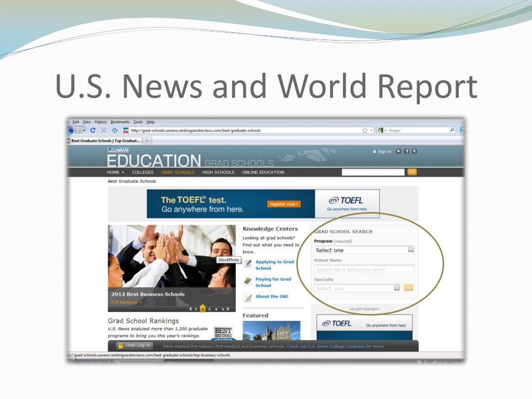This screenshot has width=532, height=399.
Task: Open Paying for Grad School link
Action: point(273,282)
